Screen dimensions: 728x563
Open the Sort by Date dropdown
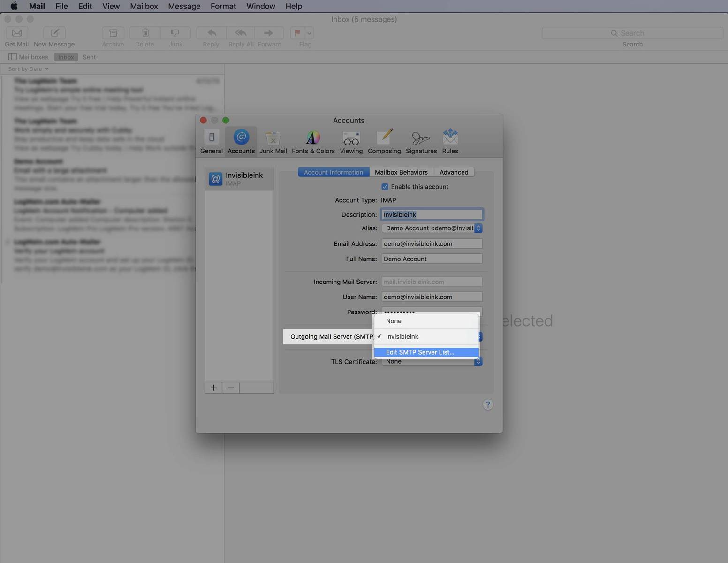29,69
